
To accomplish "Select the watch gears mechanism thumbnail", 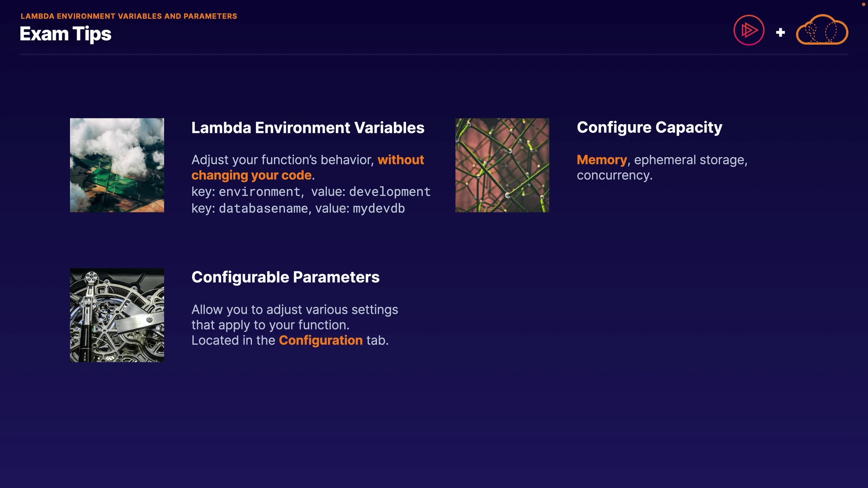I will 117,315.
